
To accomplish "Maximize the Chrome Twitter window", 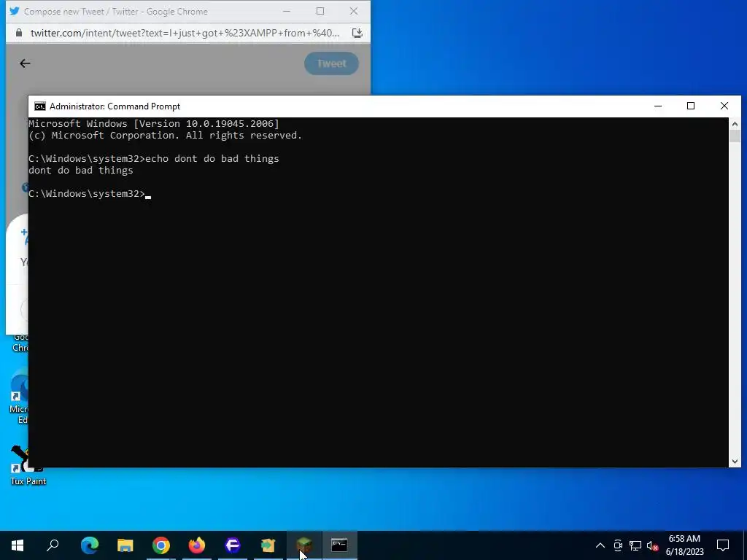I will [320, 11].
